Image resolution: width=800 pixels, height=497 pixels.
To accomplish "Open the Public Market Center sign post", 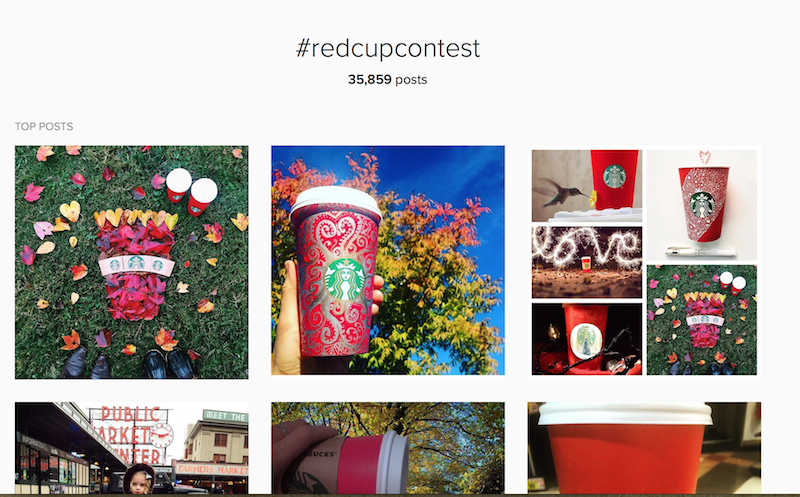I will coord(132,448).
